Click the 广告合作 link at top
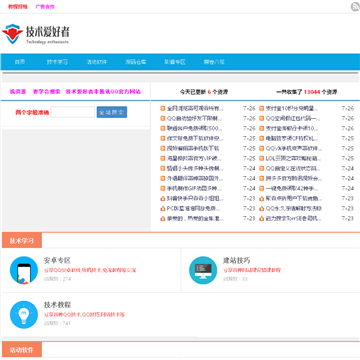The height and width of the screenshot is (360, 360). point(45,7)
